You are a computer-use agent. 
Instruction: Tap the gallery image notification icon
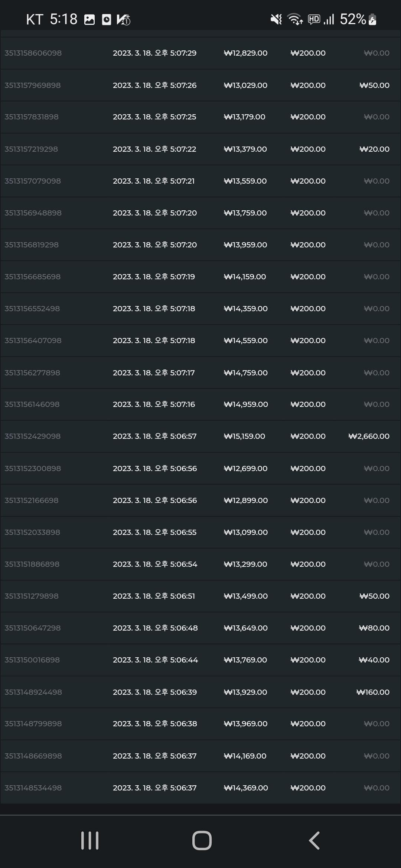click(x=89, y=20)
